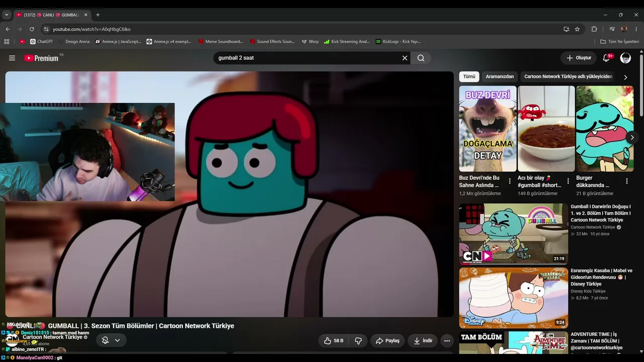Click the Gumball video player
Viewport: 644px width, 362px height.
pos(229,194)
